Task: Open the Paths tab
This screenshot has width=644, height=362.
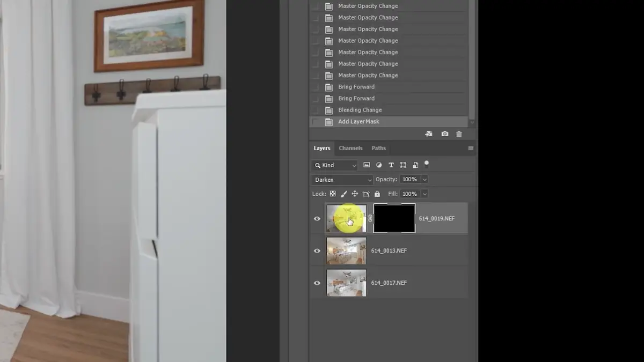Action: click(x=378, y=148)
